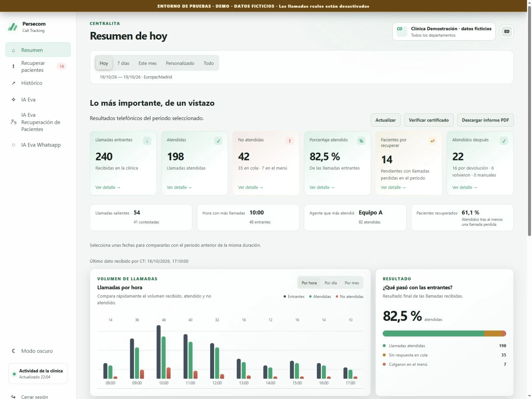Open IA Eva Recuperación de Pacientes
This screenshot has height=399, width=532.
[38, 122]
